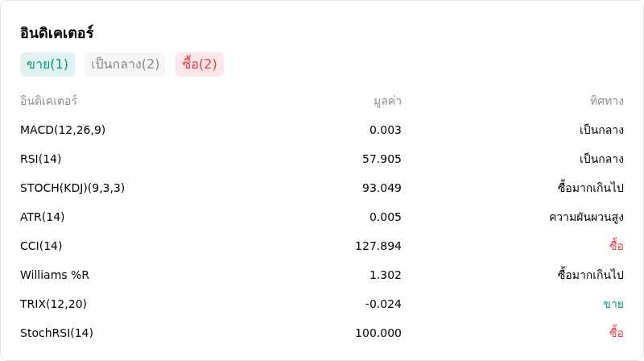
Task: Select the เป็นกลาง(2) filter chip
Action: point(125,64)
